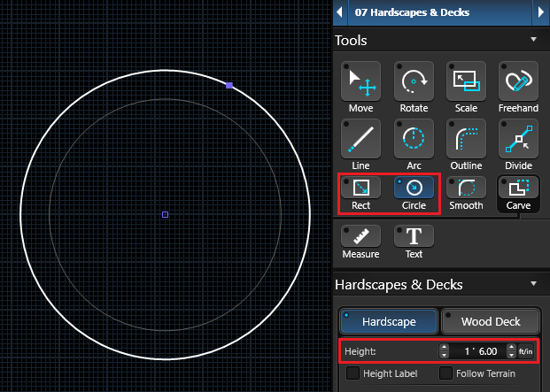This screenshot has width=550, height=392.
Task: Toggle the Follow Terrain checkbox
Action: point(446,373)
